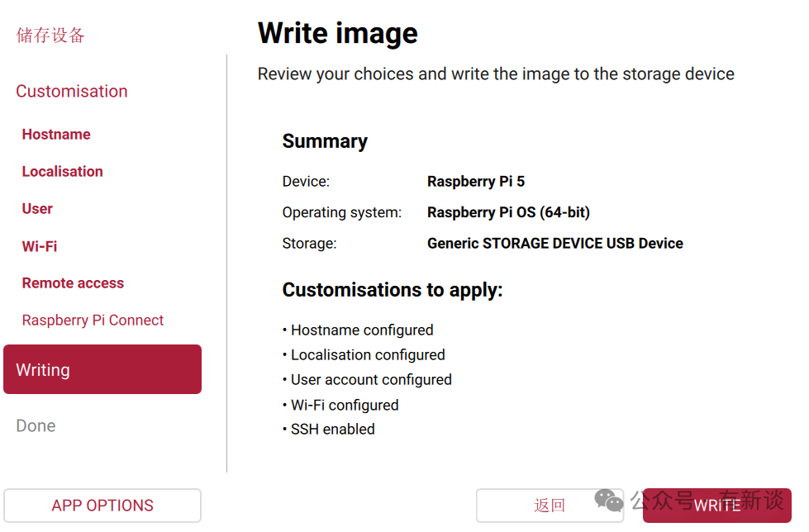809x532 pixels.
Task: Go to the Hostname customisation step
Action: [x=56, y=135]
